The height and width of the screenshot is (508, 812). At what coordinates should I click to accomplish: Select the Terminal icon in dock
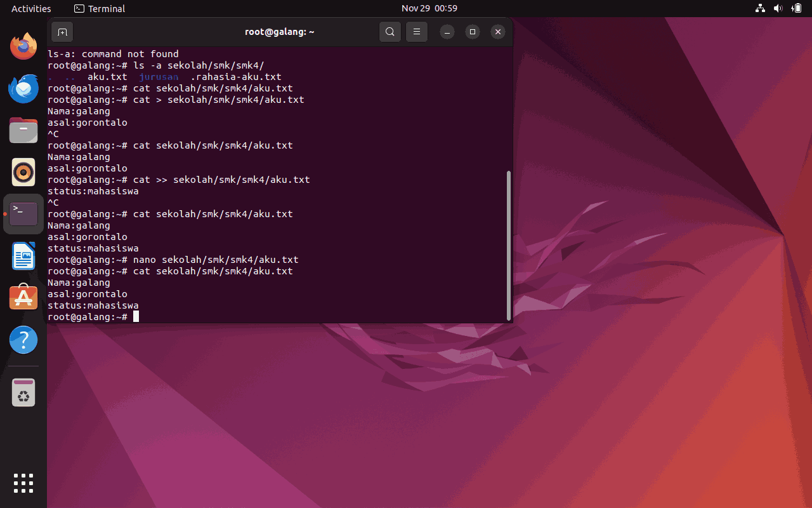point(23,214)
